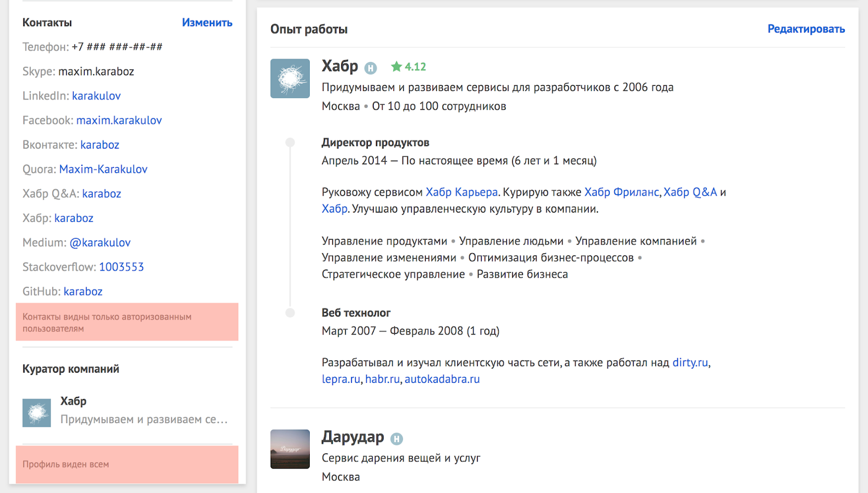Click the Март 2007 — Февраль 2008 date range

(411, 331)
